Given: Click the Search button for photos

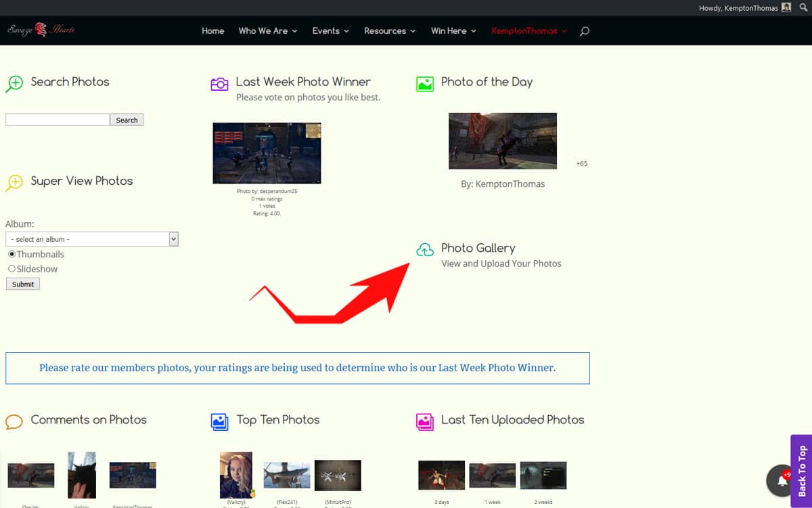Looking at the screenshot, I should point(127,120).
